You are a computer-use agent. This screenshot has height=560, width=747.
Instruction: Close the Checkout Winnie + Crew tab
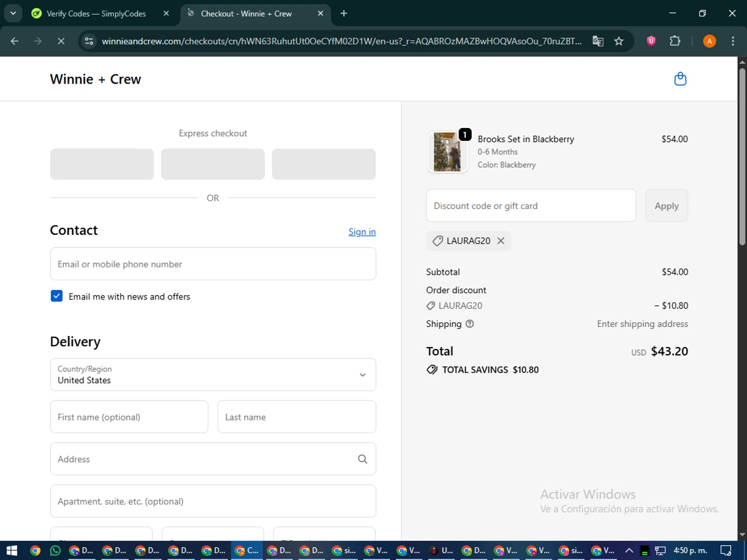point(321,13)
